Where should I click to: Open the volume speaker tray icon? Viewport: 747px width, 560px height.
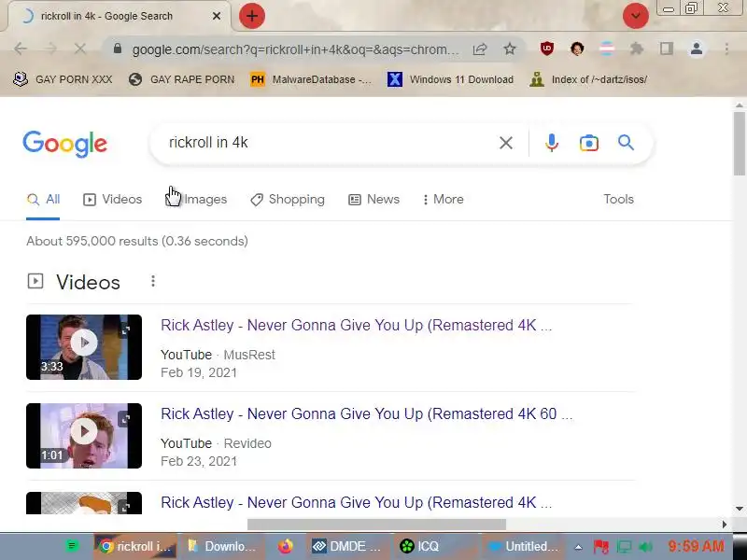click(x=645, y=547)
